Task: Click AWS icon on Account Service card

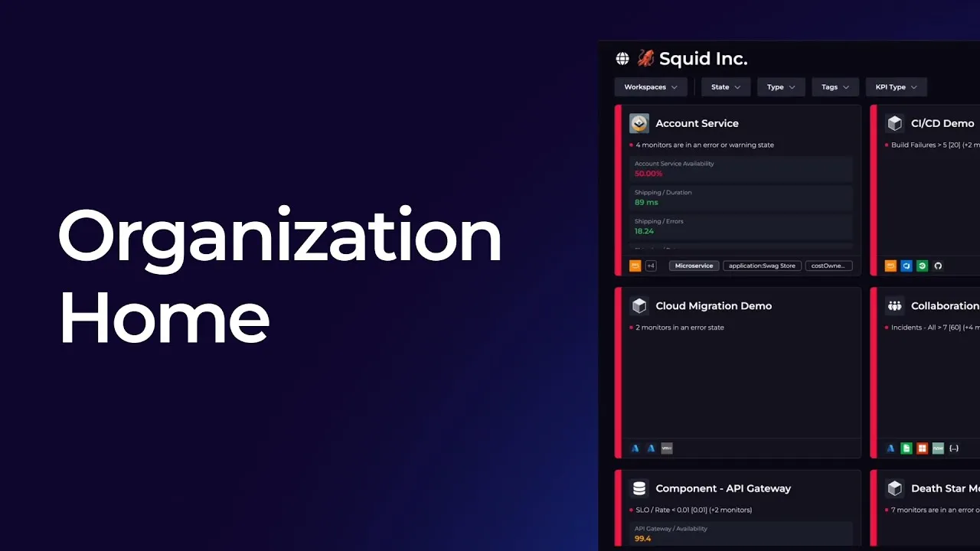Action: 635,266
